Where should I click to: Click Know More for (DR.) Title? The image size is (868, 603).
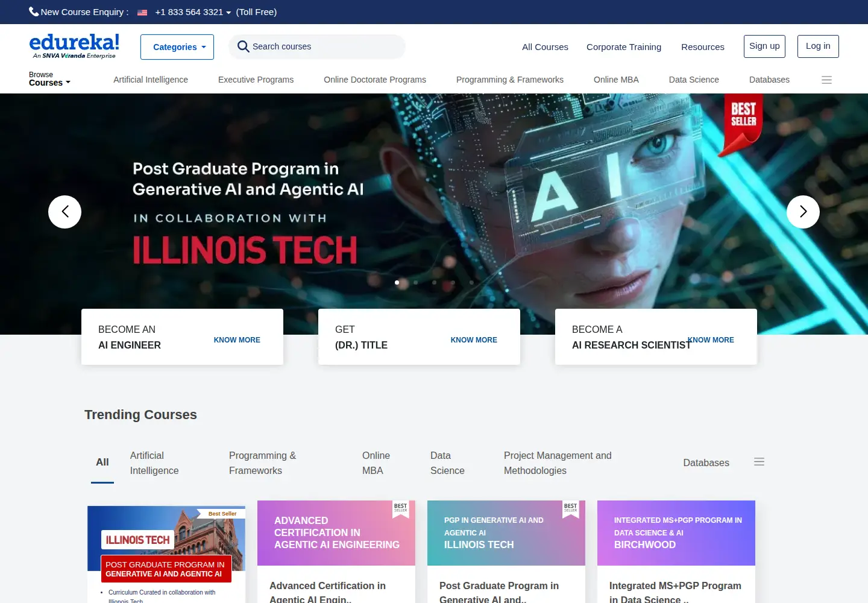[474, 340]
